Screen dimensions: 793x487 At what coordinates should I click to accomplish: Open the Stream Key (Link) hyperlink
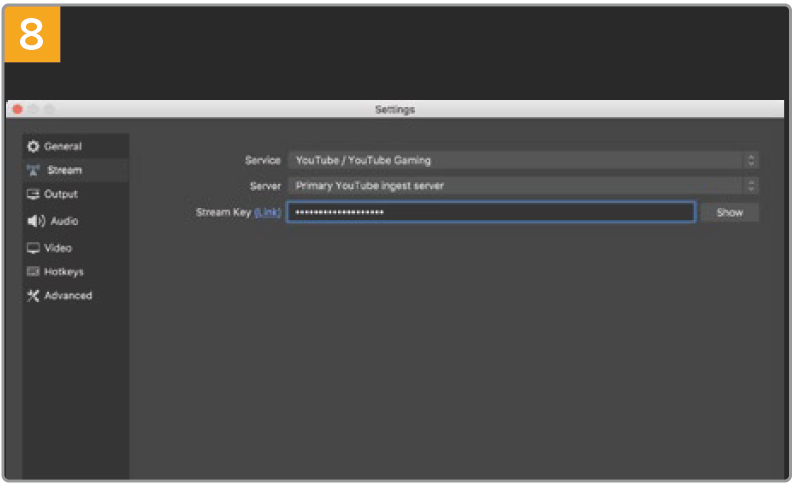coord(268,212)
